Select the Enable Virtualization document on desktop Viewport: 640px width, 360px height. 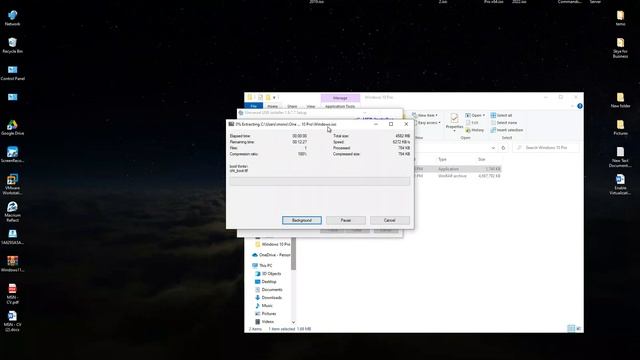(620, 184)
